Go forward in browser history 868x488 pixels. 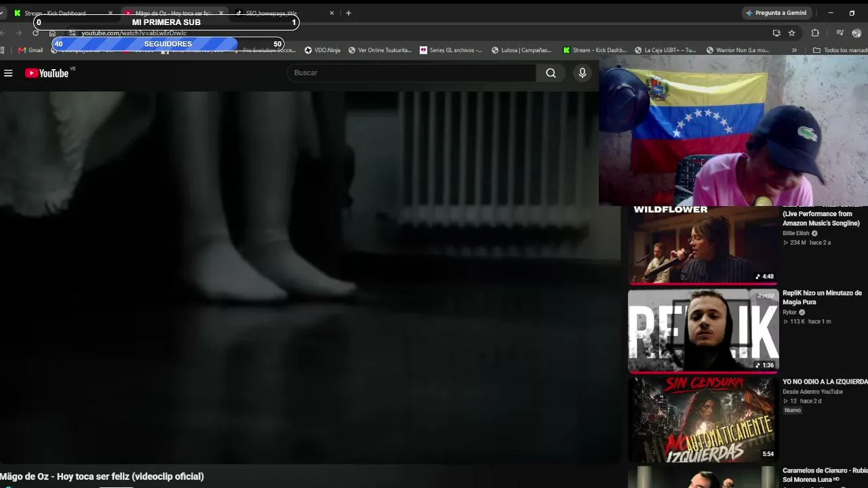19,33
